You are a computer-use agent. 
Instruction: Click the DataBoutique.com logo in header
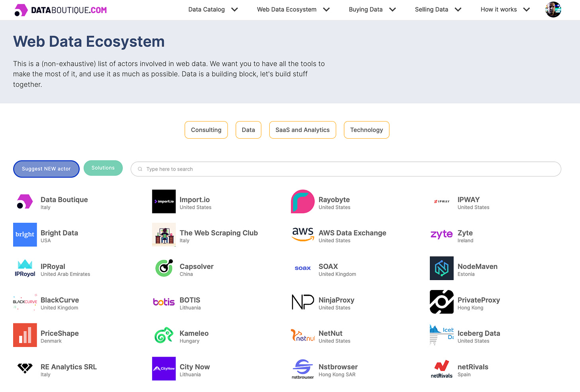tap(60, 10)
